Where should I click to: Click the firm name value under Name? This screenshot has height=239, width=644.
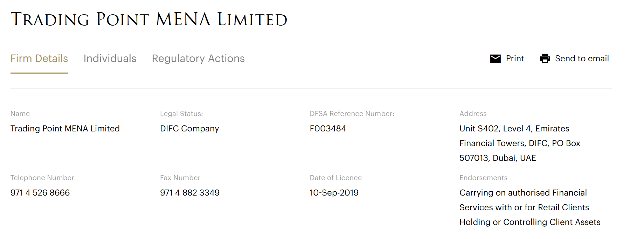[65, 129]
